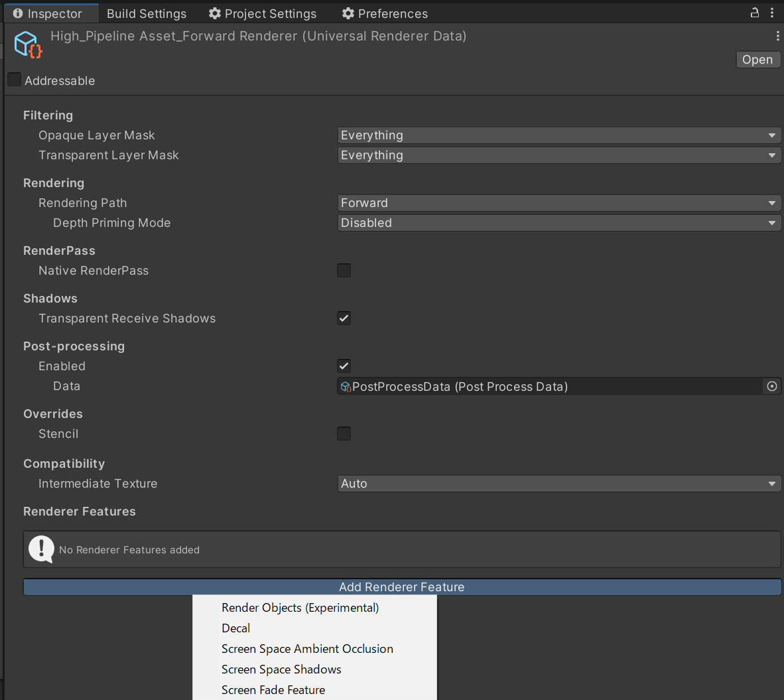Viewport: 784px width, 700px height.
Task: Click the Rendering Path label
Action: [82, 203]
